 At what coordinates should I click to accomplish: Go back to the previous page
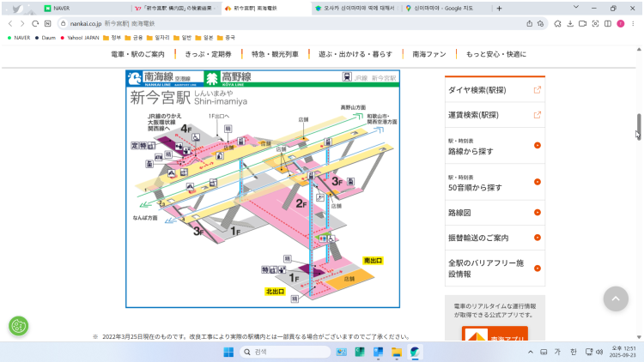pyautogui.click(x=10, y=23)
